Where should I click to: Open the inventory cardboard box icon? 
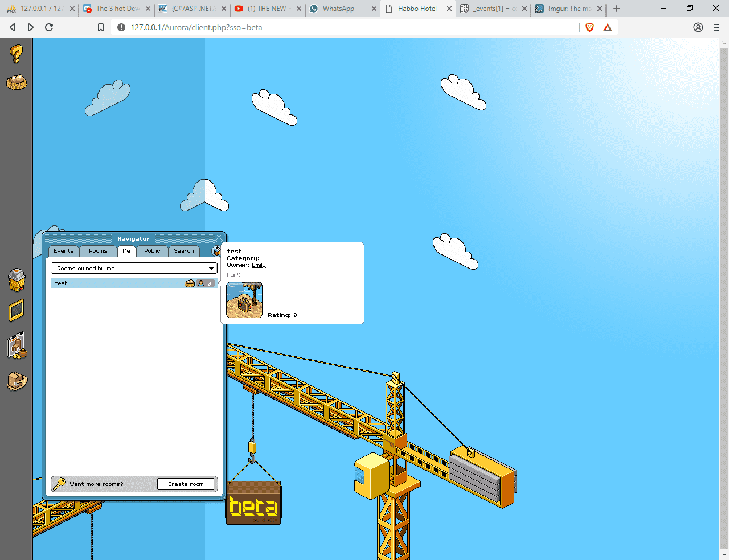point(17,381)
